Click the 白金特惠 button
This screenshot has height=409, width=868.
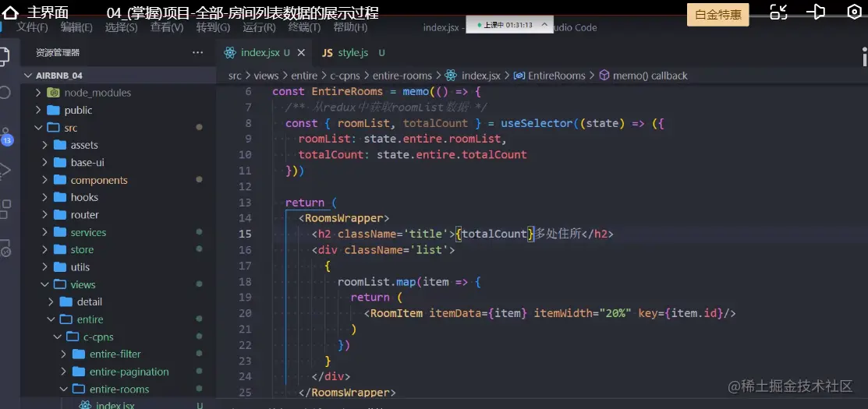tap(718, 15)
